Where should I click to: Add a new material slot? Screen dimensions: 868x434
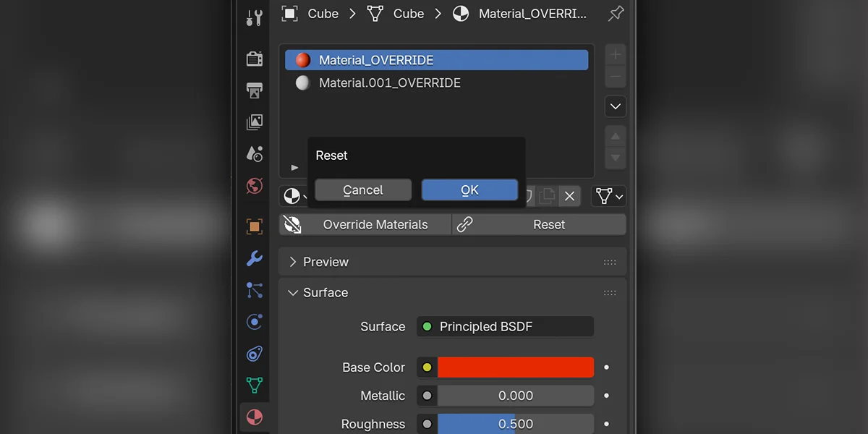click(615, 55)
